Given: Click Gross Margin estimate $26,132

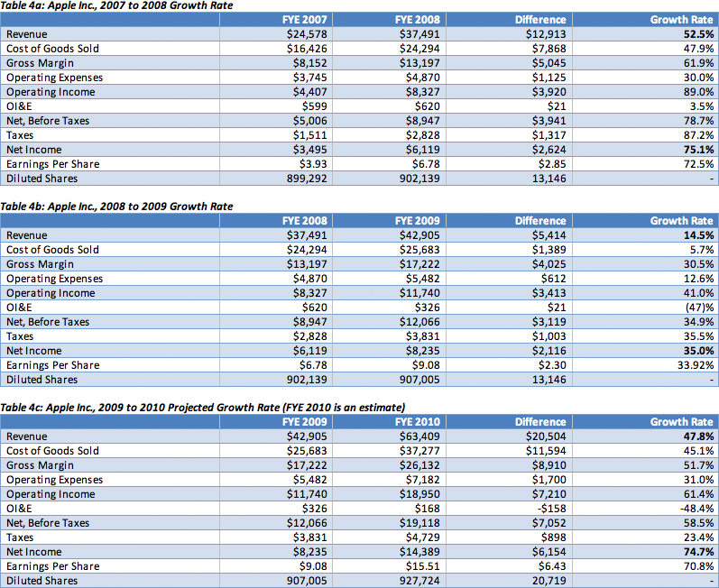Looking at the screenshot, I should pos(419,465).
